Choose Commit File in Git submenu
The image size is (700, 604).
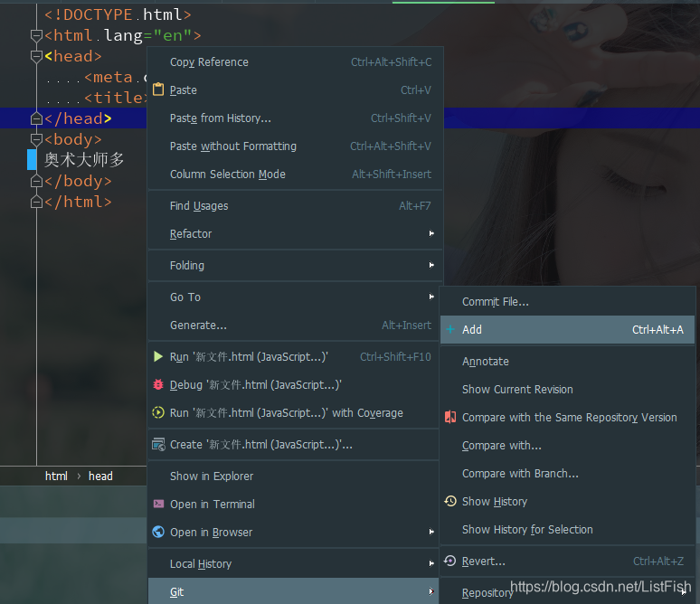point(567,302)
